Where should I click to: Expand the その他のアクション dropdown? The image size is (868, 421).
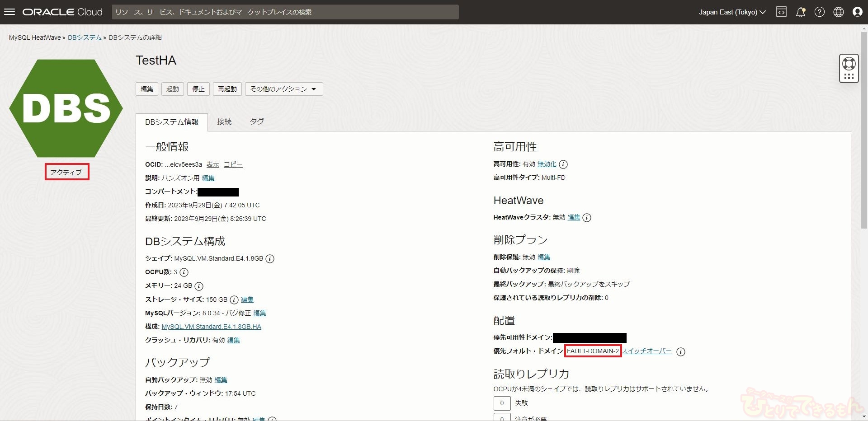(283, 89)
